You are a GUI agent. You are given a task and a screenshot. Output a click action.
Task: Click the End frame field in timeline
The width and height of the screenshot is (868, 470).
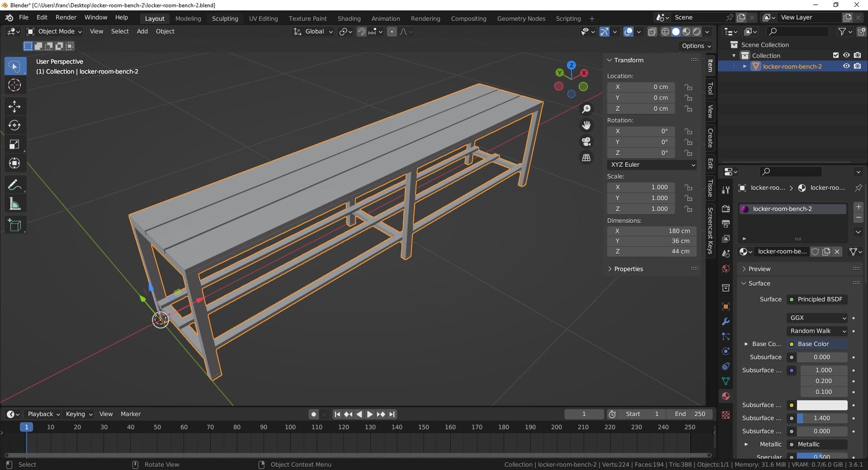pyautogui.click(x=690, y=414)
